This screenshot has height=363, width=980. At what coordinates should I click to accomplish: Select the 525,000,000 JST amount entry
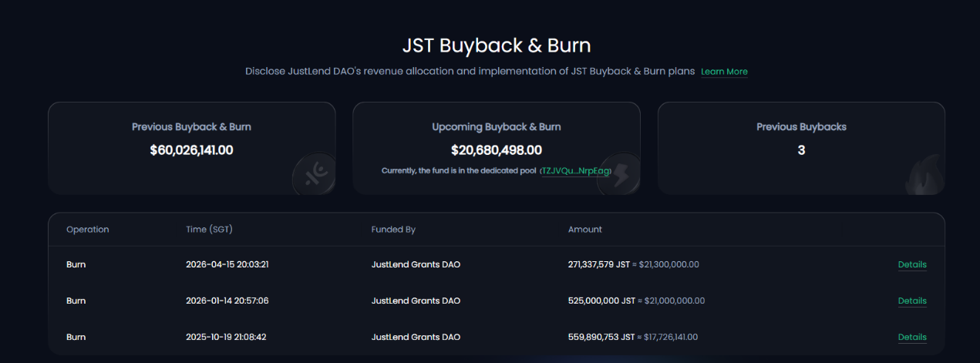602,301
